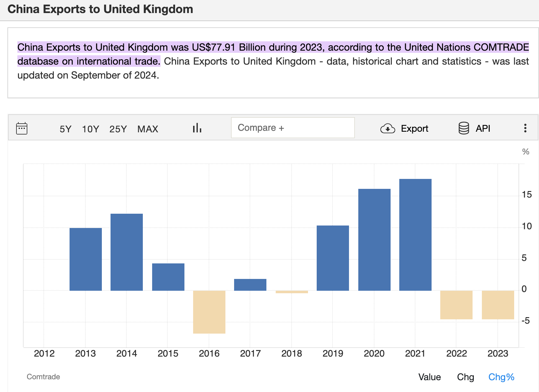The height and width of the screenshot is (392, 539).
Task: Click the 2016 x-axis label
Action: 209,353
